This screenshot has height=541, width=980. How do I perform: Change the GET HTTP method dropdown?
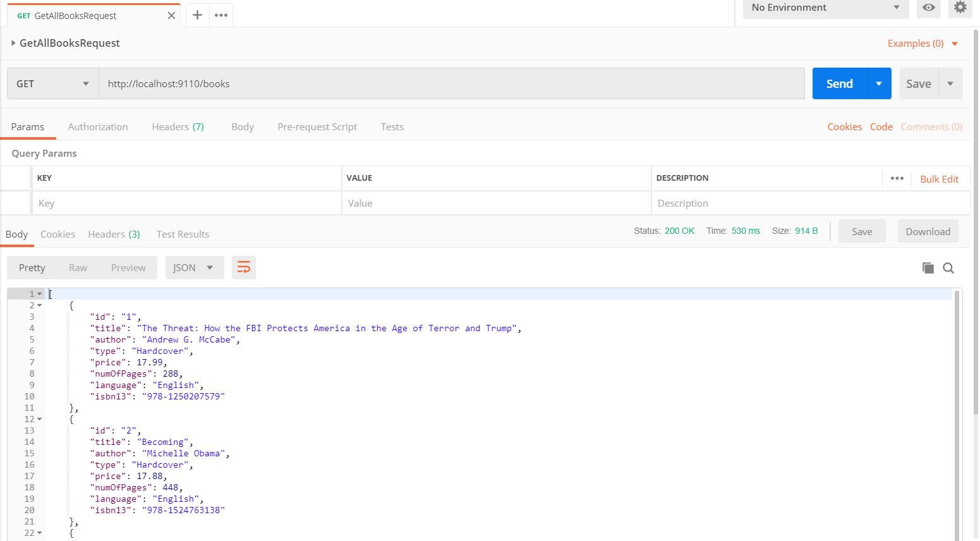pos(53,83)
